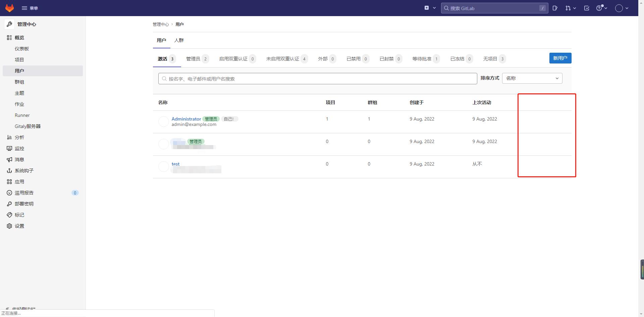Image resolution: width=644 pixels, height=317 pixels.
Task: Click 管理中心 breadcrumb link
Action: (161, 24)
